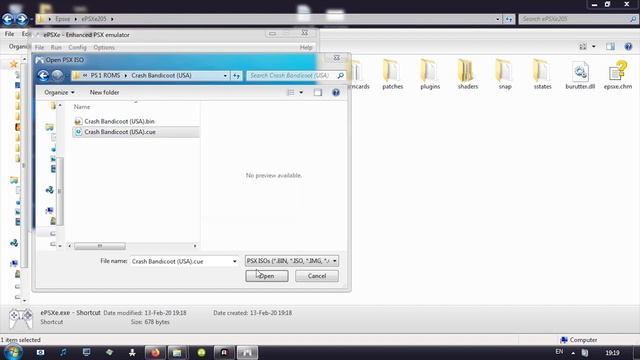Open help in the Open PSX ISO dialog
The height and width of the screenshot is (360, 640).
[x=336, y=93]
